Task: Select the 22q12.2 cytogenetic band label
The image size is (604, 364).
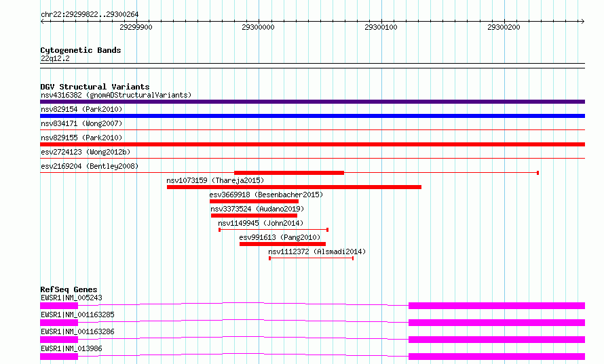Action: click(55, 58)
